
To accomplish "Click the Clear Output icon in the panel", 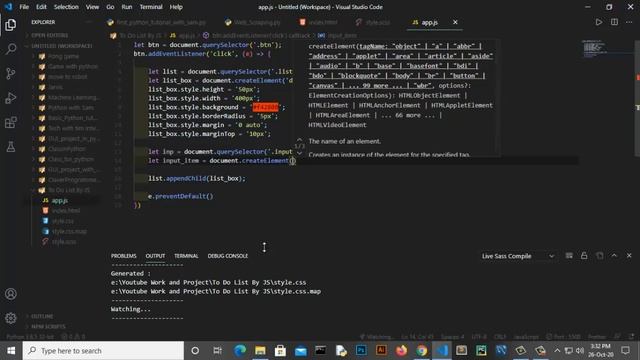I will (569, 256).
